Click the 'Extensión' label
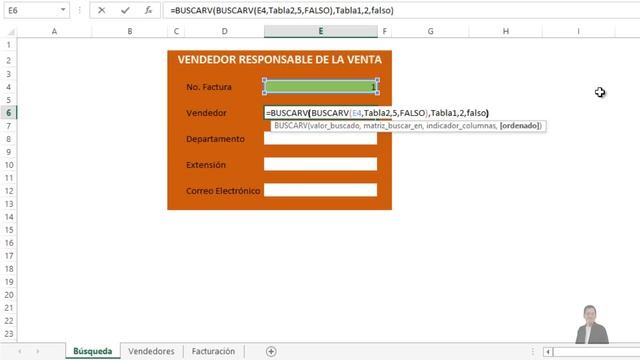The image size is (640, 360). pos(206,165)
